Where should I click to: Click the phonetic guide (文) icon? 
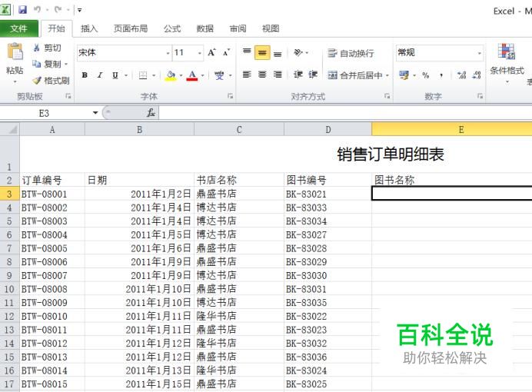pyautogui.click(x=219, y=75)
